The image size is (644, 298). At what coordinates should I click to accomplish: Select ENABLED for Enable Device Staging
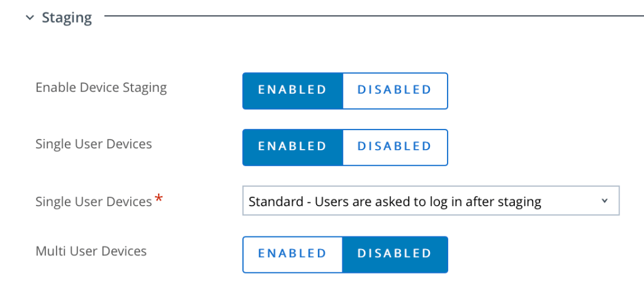(x=293, y=90)
